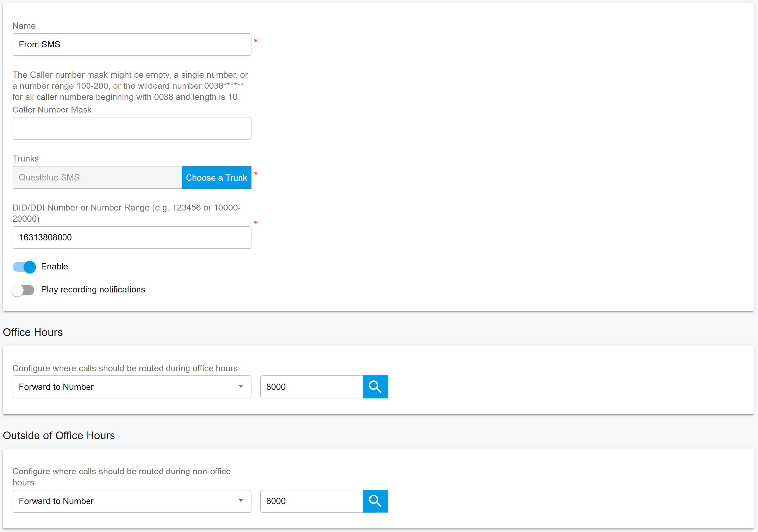Click the Choose a Trunk button
The image size is (758, 532).
pos(216,178)
